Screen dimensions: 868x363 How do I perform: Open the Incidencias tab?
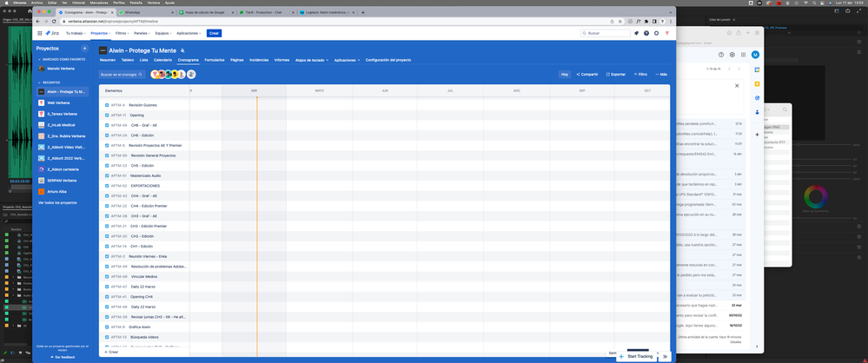[259, 60]
